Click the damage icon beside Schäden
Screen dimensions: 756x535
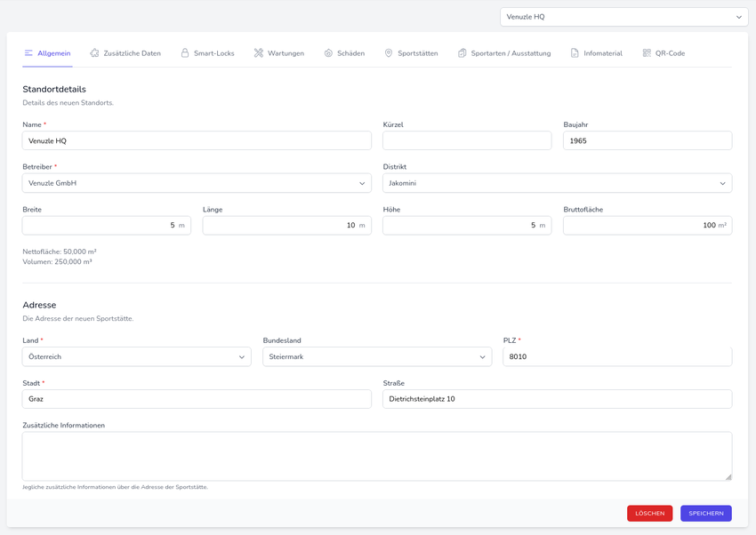pos(328,53)
